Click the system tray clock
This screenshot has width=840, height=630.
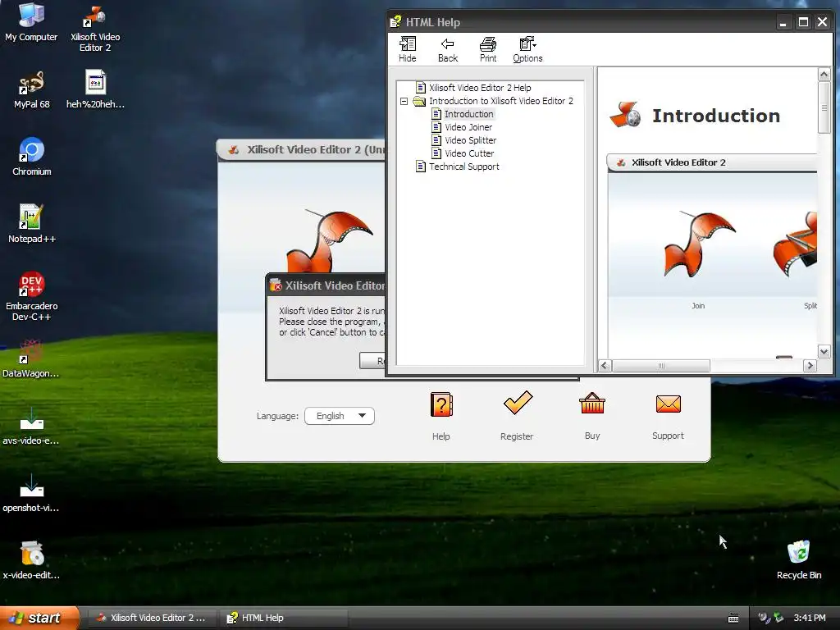[810, 618]
